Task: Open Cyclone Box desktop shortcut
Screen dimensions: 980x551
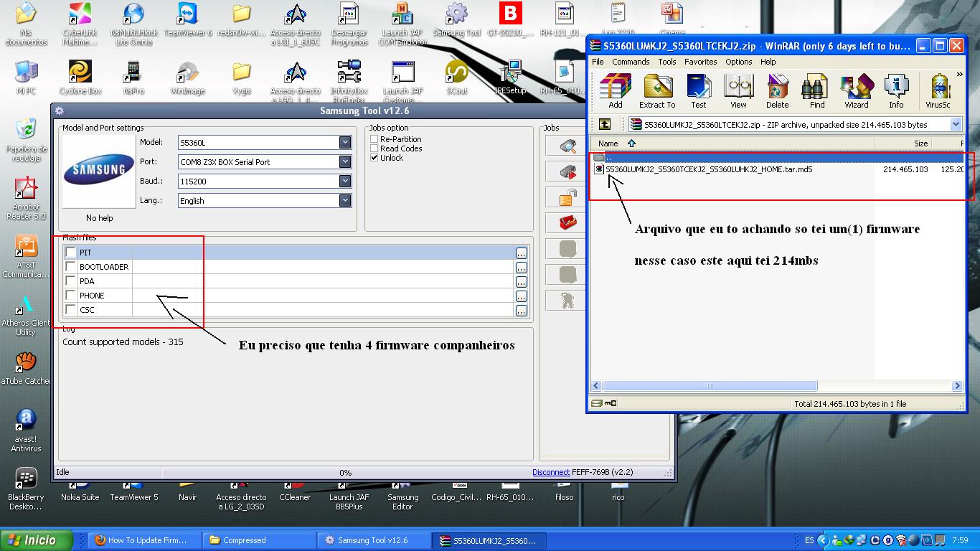Action: (80, 77)
